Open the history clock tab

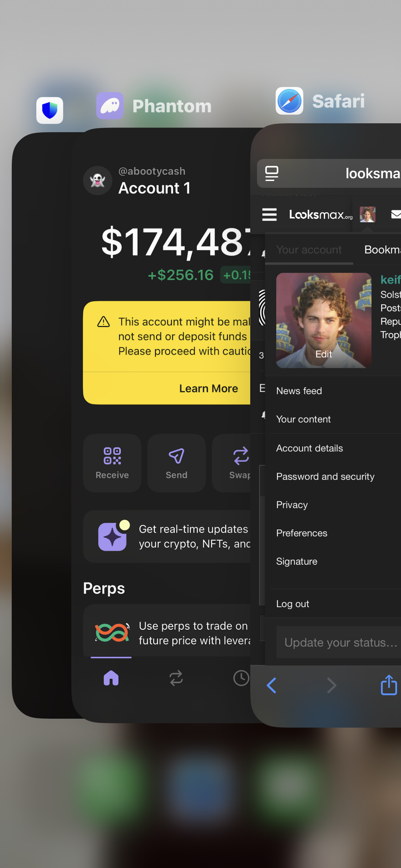(x=241, y=678)
